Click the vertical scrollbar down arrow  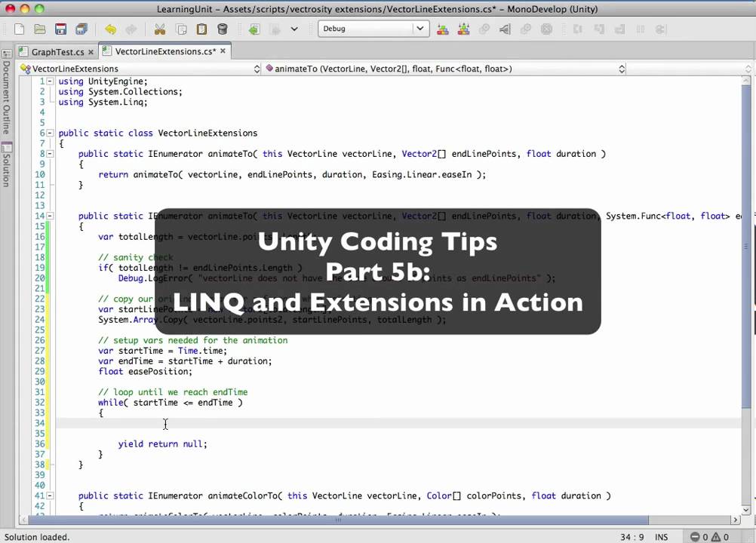tap(746, 510)
